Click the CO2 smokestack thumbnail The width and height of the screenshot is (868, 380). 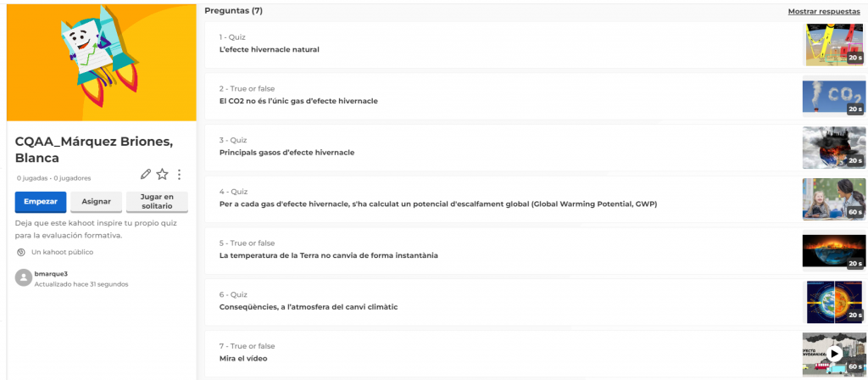tap(834, 97)
